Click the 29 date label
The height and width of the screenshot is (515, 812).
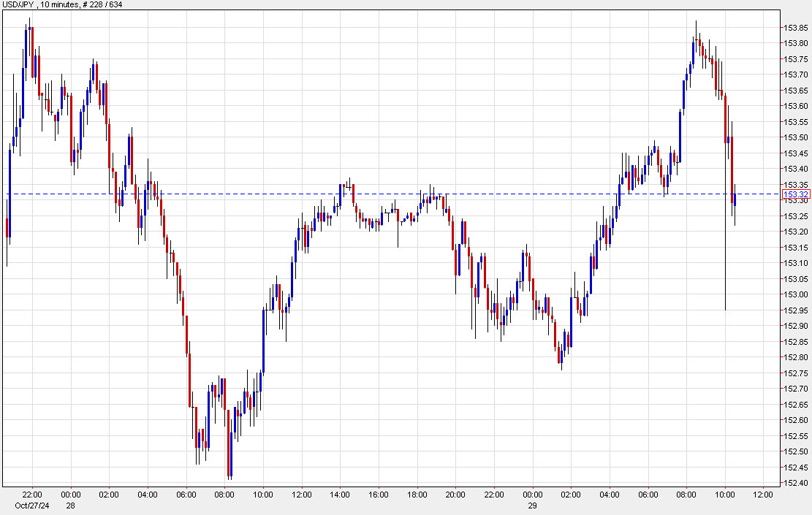pyautogui.click(x=532, y=504)
